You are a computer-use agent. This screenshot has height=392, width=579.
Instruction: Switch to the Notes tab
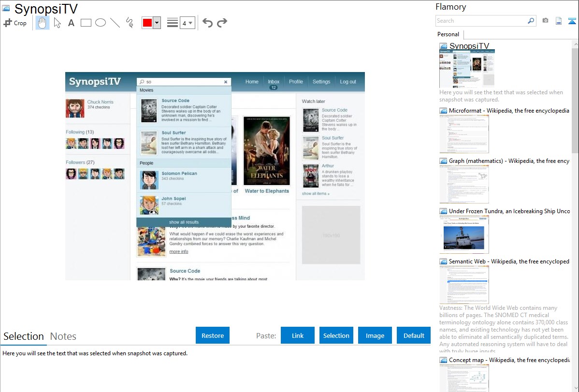63,336
